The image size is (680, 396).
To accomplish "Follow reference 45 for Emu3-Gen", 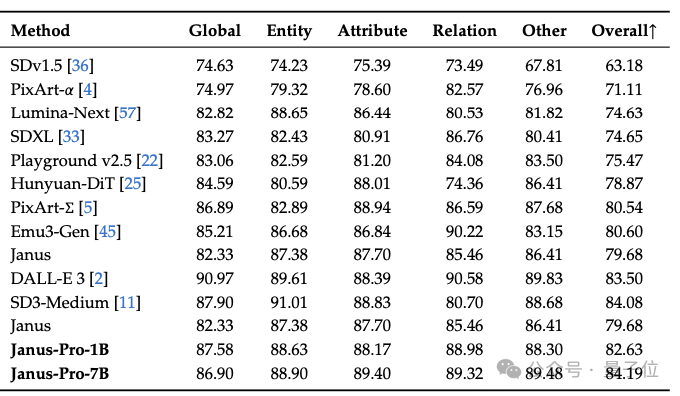I will pyautogui.click(x=108, y=231).
